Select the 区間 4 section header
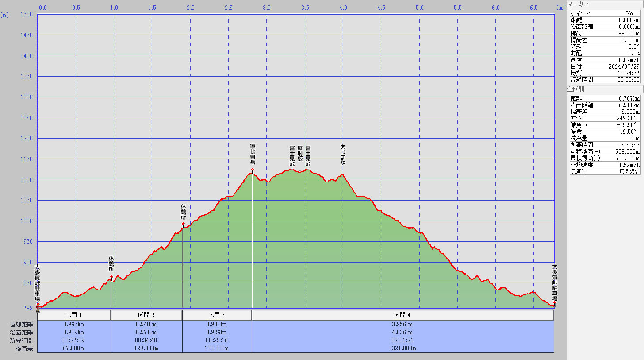Viewport: 644px width, 360px height. [x=402, y=315]
